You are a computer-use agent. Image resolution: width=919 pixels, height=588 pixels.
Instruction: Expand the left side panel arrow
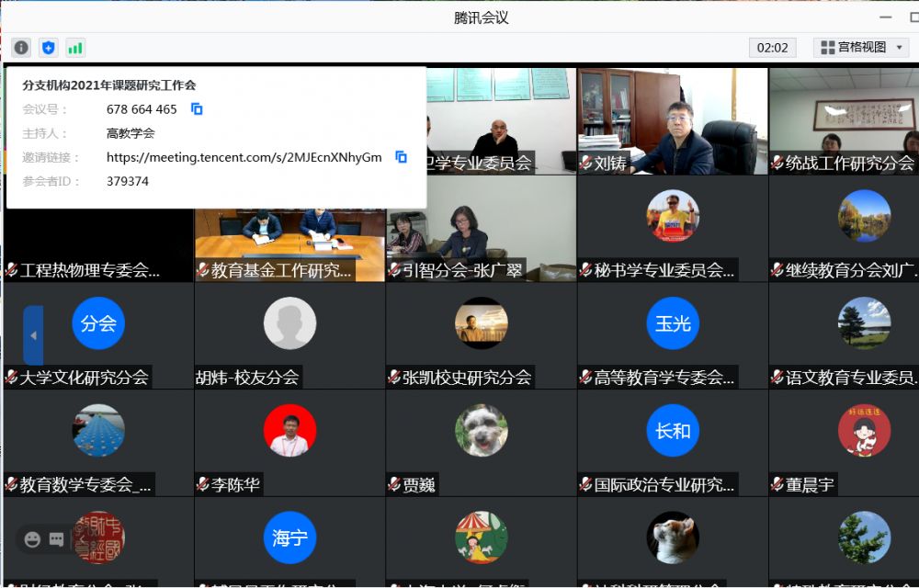tap(33, 335)
